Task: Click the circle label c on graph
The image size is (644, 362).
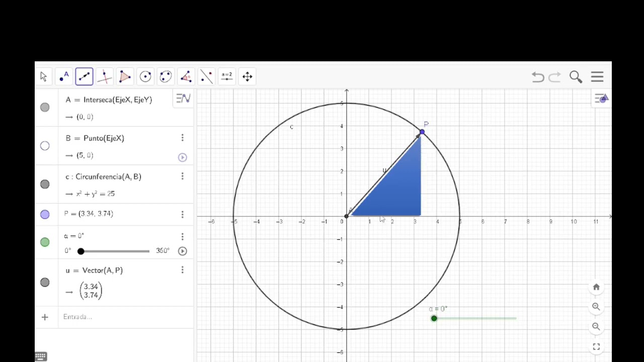Action: point(292,127)
